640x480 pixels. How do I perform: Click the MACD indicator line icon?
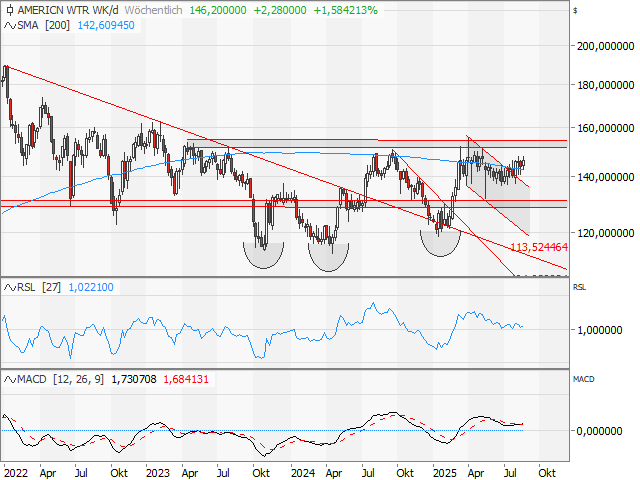click(x=9, y=380)
